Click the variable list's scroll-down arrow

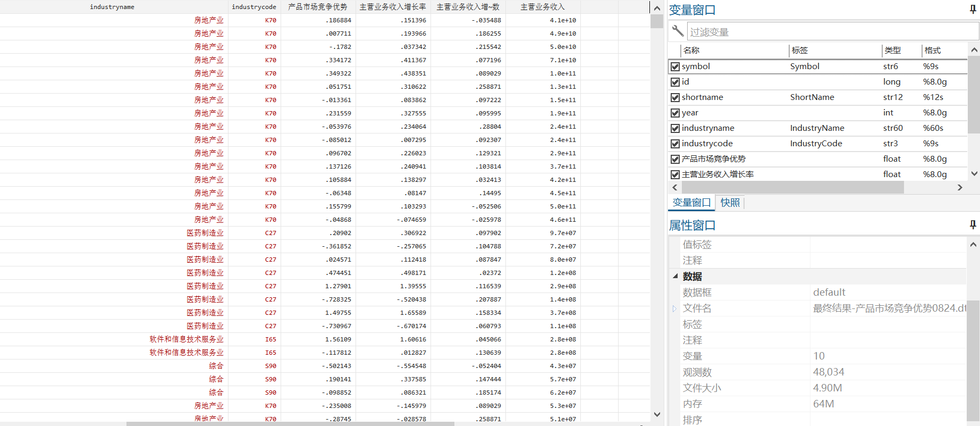pos(974,173)
